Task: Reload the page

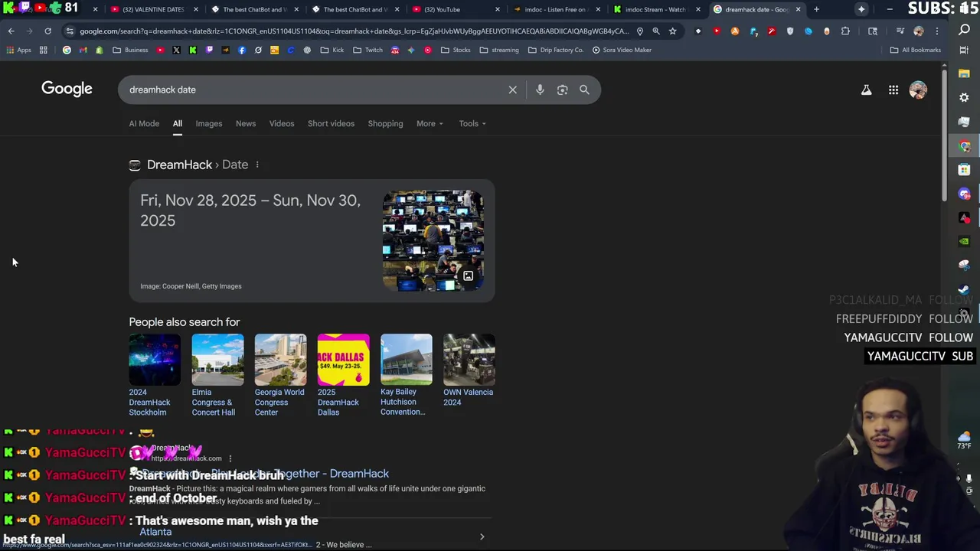Action: (47, 31)
